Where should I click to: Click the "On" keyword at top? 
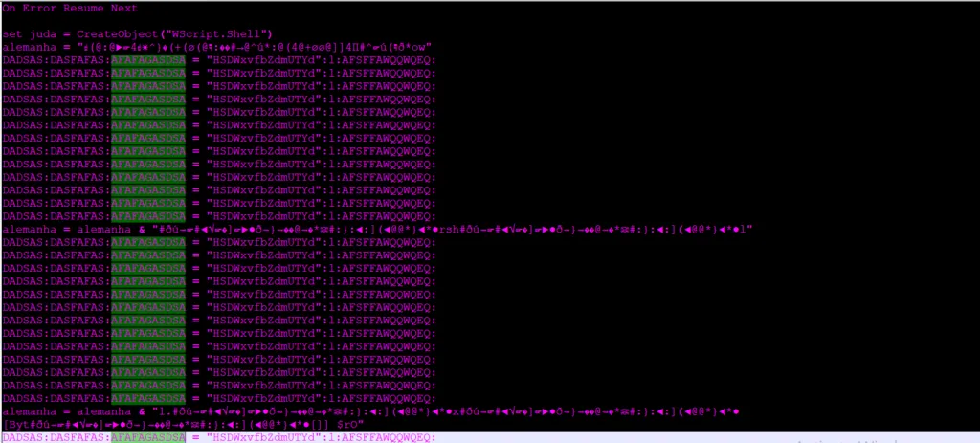coord(10,8)
